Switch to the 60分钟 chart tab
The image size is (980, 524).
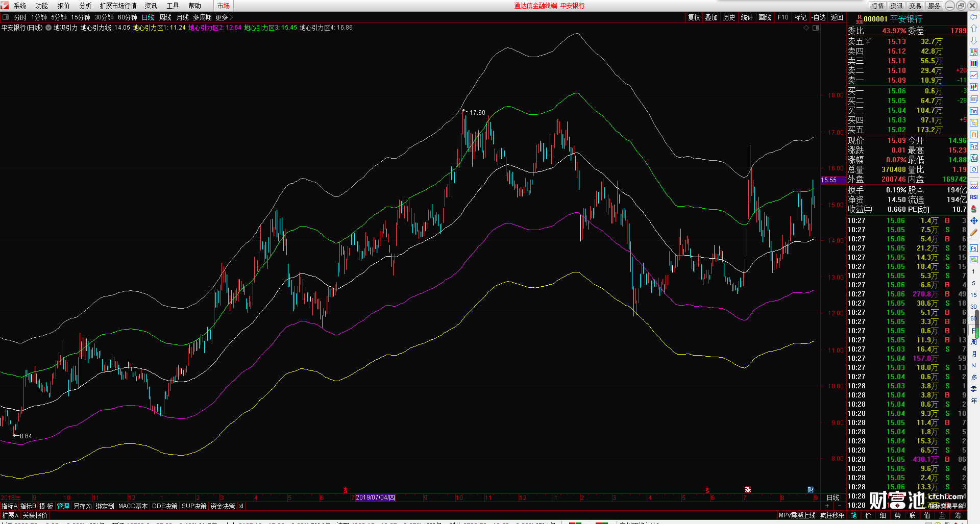[128, 17]
